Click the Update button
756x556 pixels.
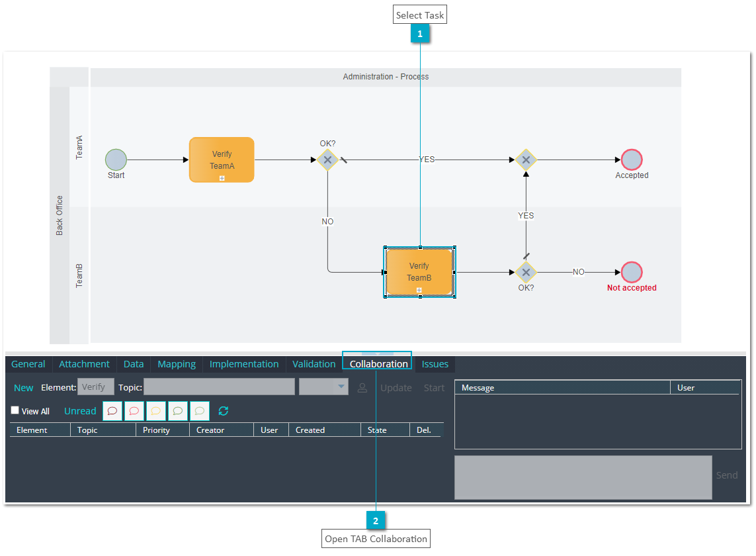point(396,388)
